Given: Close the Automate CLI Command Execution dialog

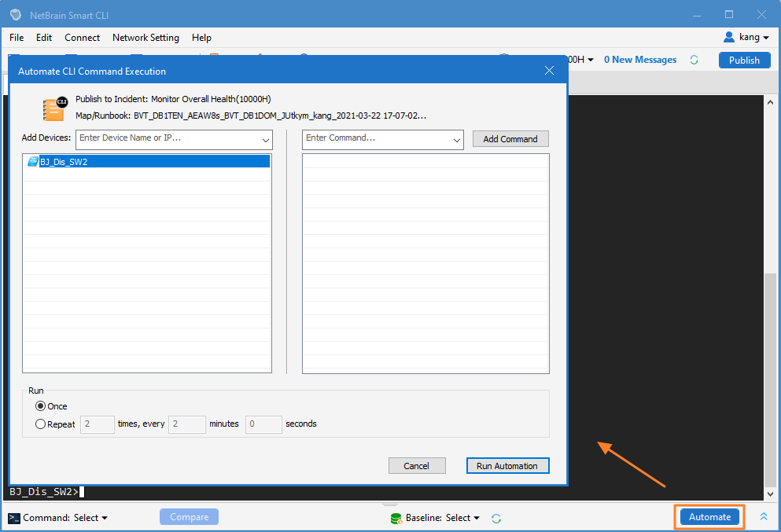Looking at the screenshot, I should 549,71.
